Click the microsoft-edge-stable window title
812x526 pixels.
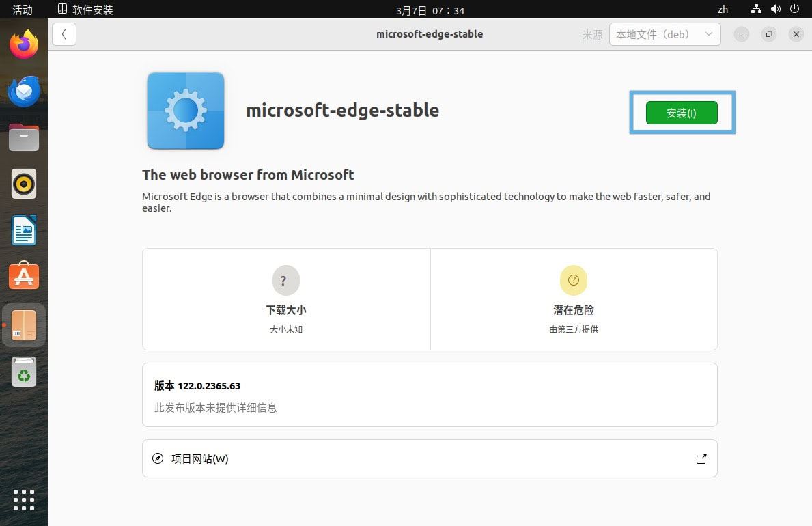click(430, 34)
